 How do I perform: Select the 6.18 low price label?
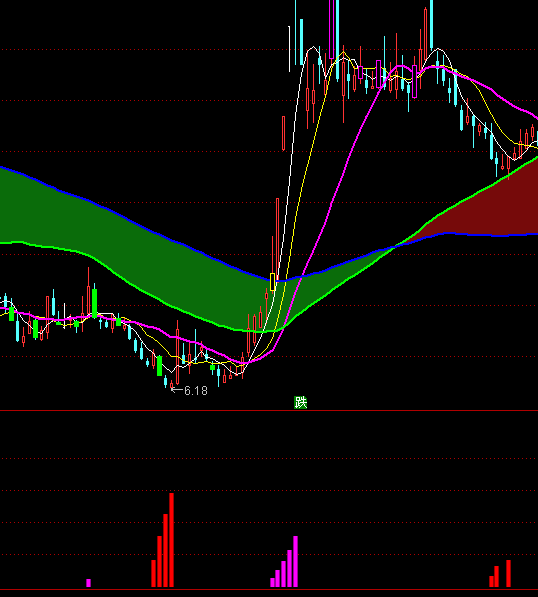[x=196, y=391]
